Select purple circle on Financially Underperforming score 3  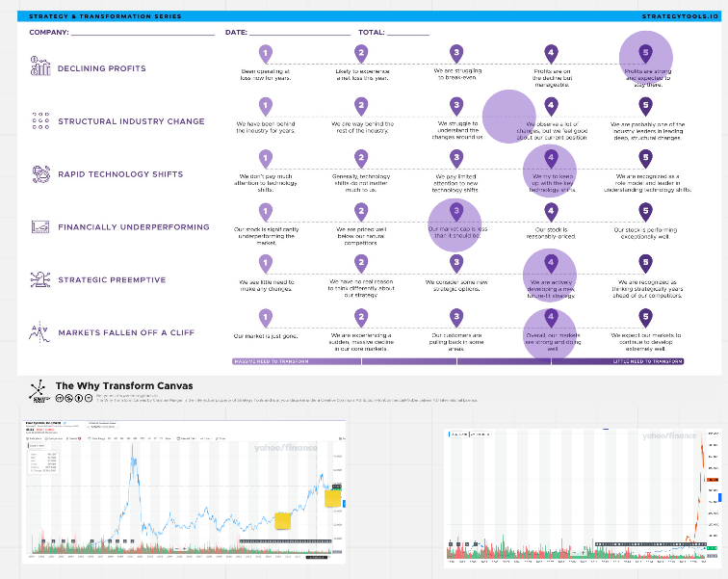click(455, 224)
